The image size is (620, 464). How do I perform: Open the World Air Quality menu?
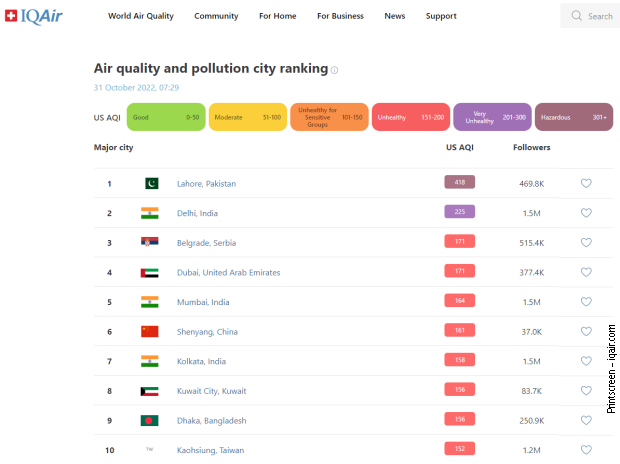(141, 16)
